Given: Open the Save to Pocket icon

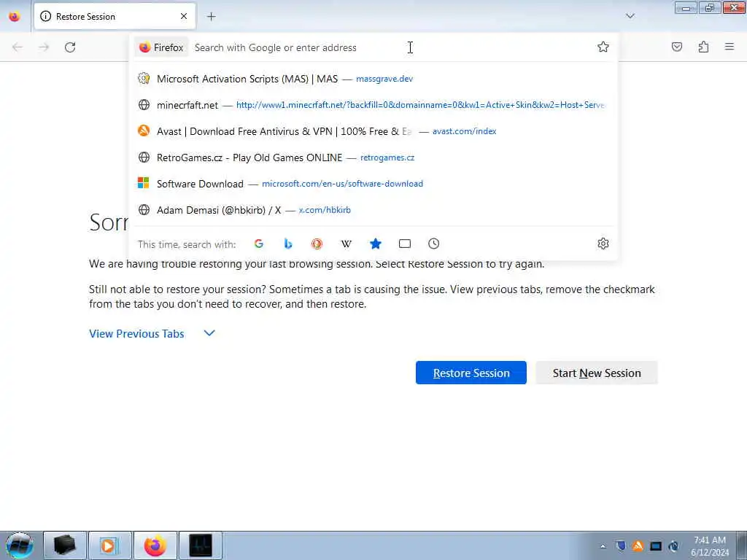Looking at the screenshot, I should click(x=677, y=47).
